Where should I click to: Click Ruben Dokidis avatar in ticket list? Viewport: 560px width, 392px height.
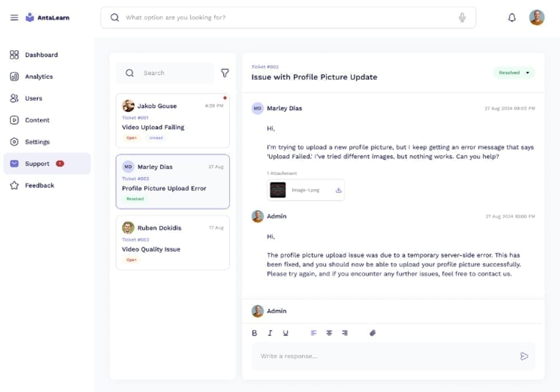[128, 228]
